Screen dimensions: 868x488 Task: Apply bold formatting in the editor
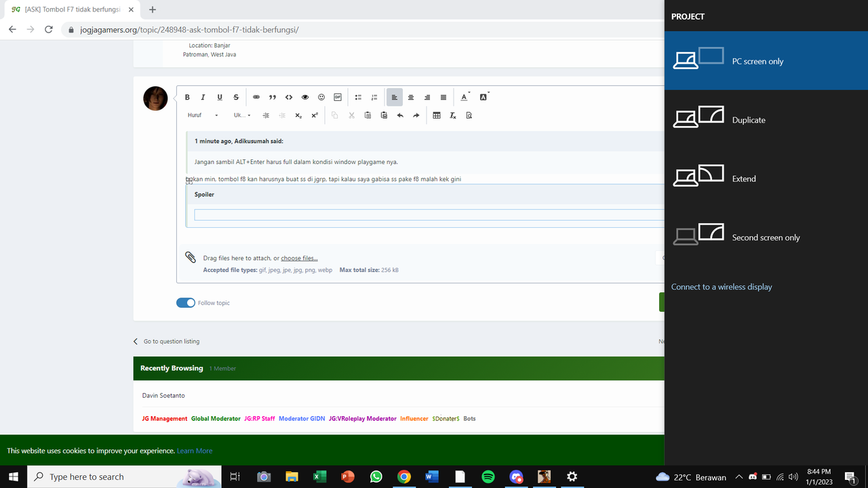pyautogui.click(x=187, y=98)
